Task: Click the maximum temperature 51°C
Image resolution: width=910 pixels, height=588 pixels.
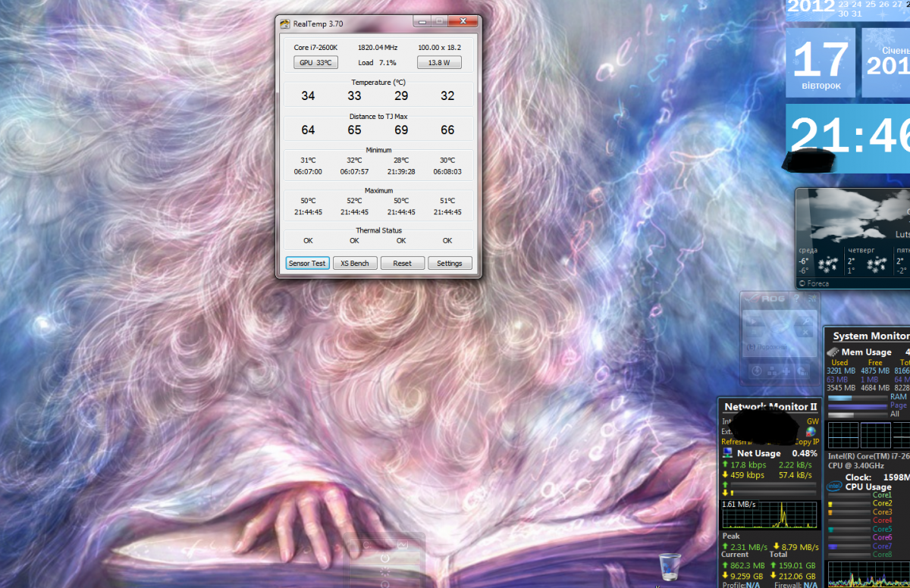Action: [x=447, y=201]
